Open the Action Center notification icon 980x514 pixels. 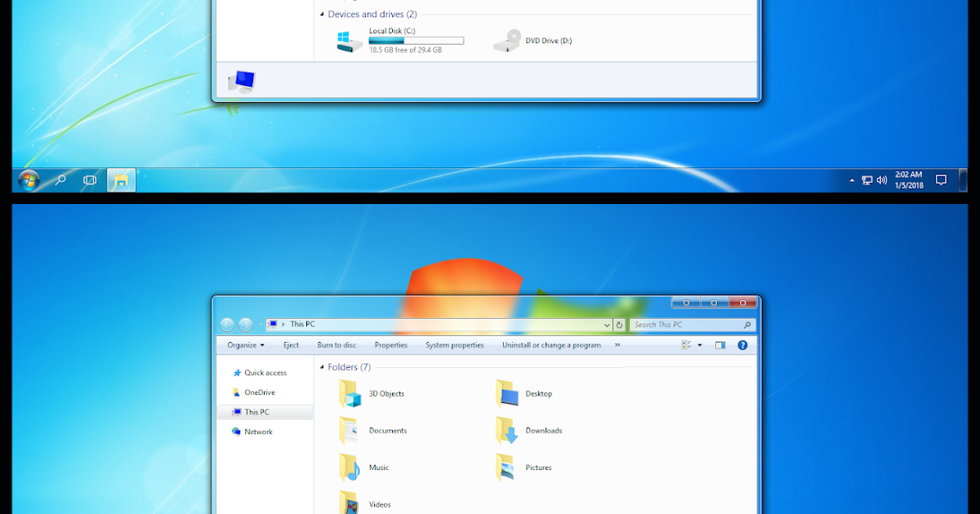coord(941,180)
